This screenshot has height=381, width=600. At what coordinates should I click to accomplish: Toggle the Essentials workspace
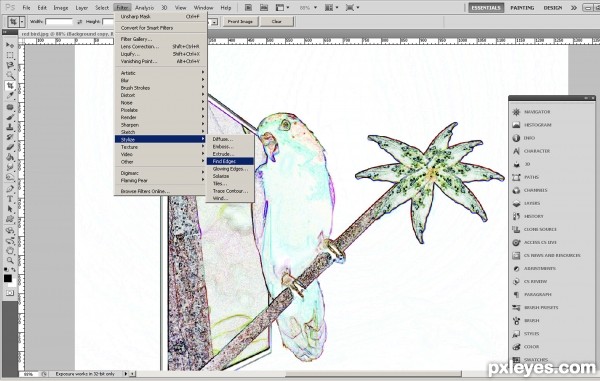486,8
